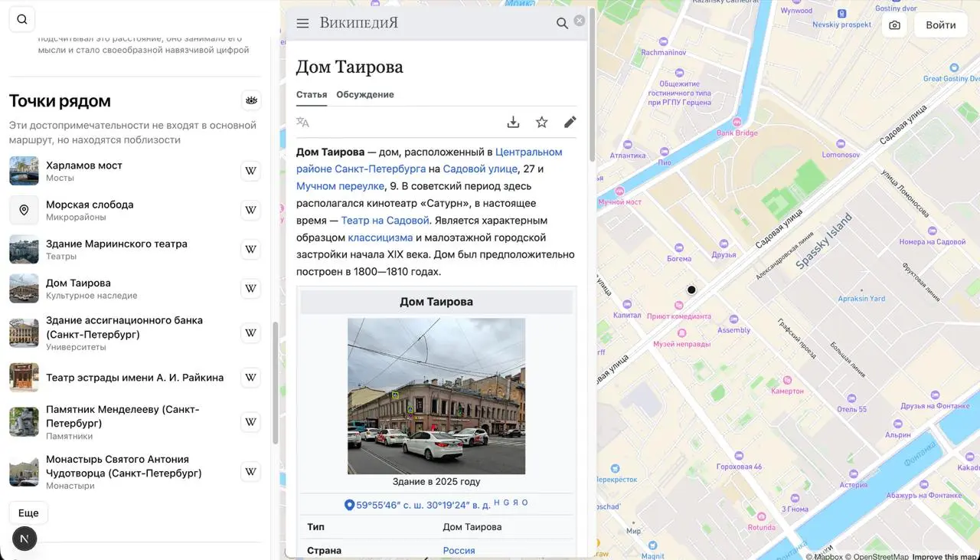Open Wikipedia for Здание ассигнационного банка

coord(250,333)
